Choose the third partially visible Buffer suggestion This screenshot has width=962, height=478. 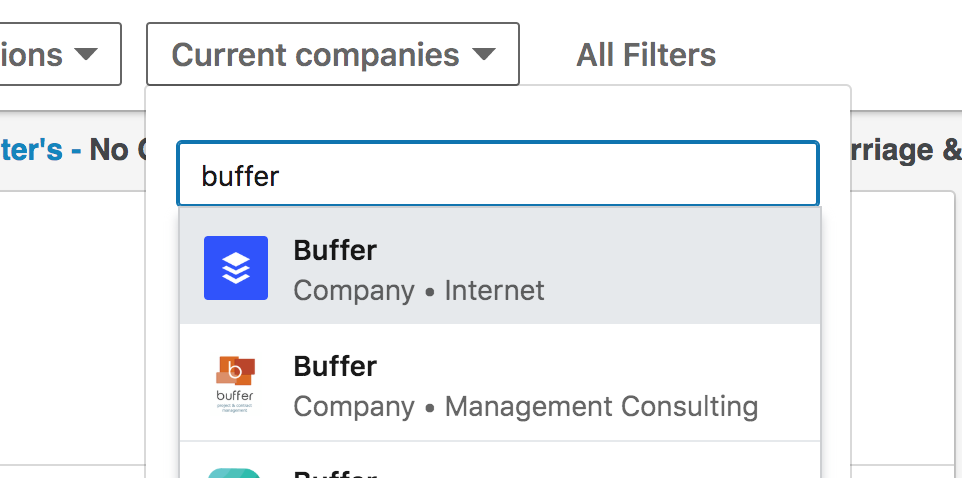(x=499, y=460)
